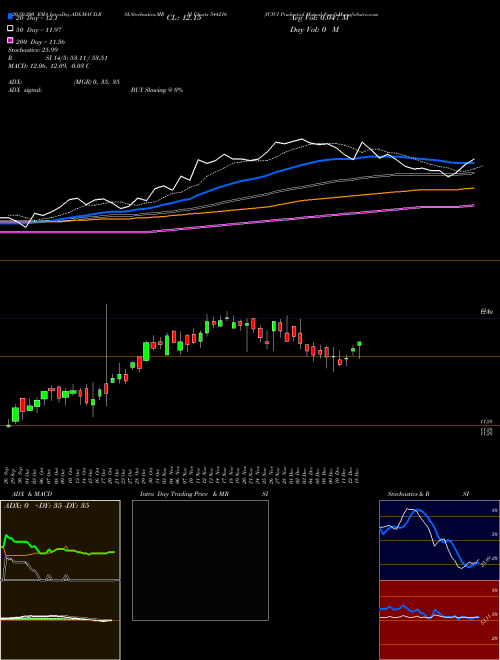Image resolution: width=500 pixels, height=660 pixels.
Task: Click the 'Stochastics & R' panel title
Action: coord(408,494)
